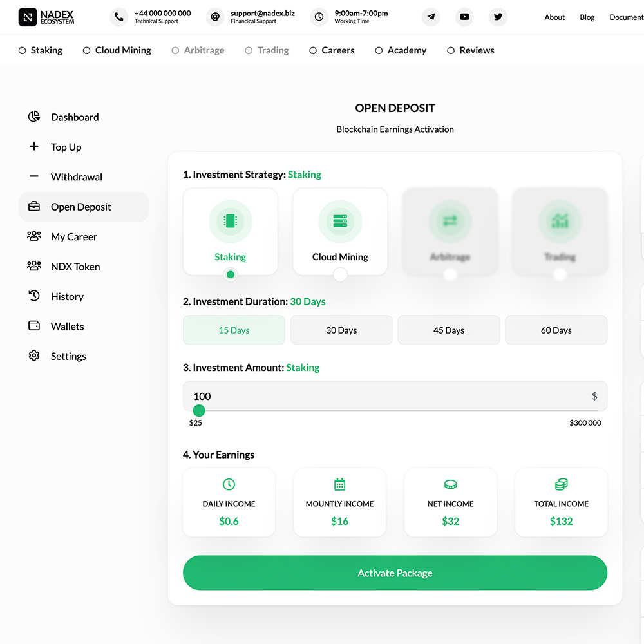The image size is (644, 644).
Task: Open Reviews in the top navigation
Action: (x=471, y=50)
